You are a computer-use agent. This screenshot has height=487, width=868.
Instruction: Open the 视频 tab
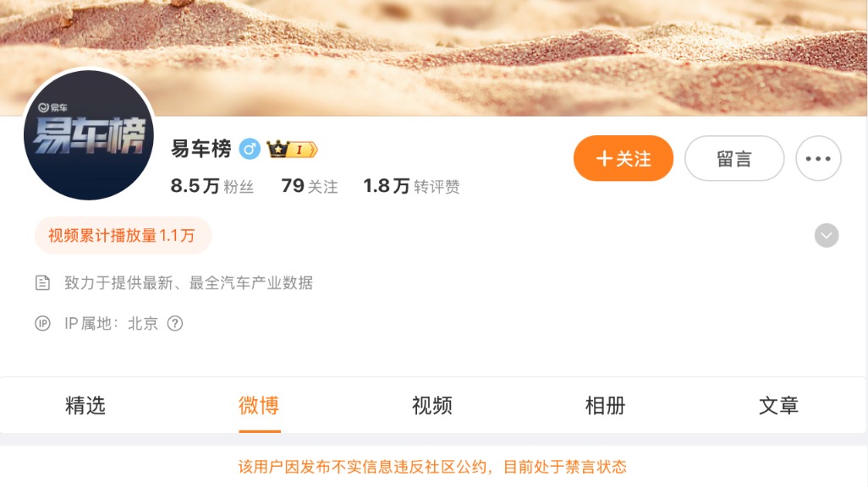[x=431, y=406]
